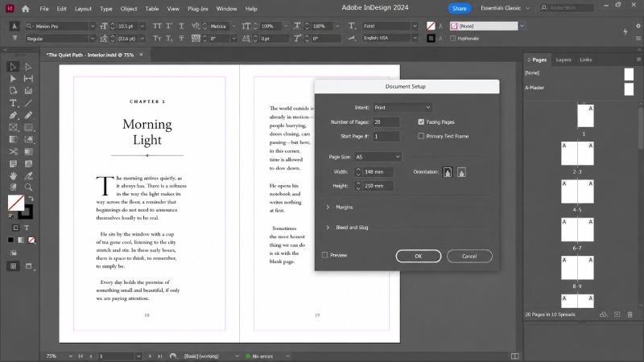Screen dimensions: 644x362
Task: Select the Pen tool
Action: (x=13, y=115)
